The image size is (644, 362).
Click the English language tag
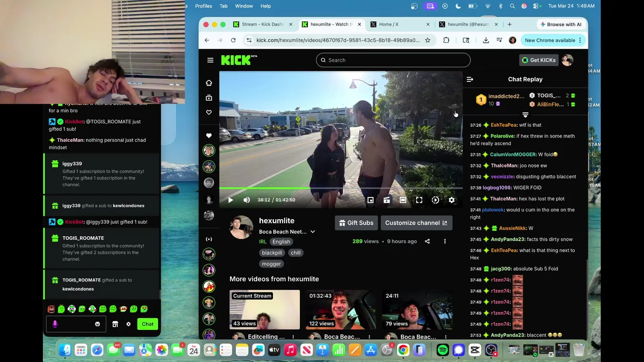point(281,242)
